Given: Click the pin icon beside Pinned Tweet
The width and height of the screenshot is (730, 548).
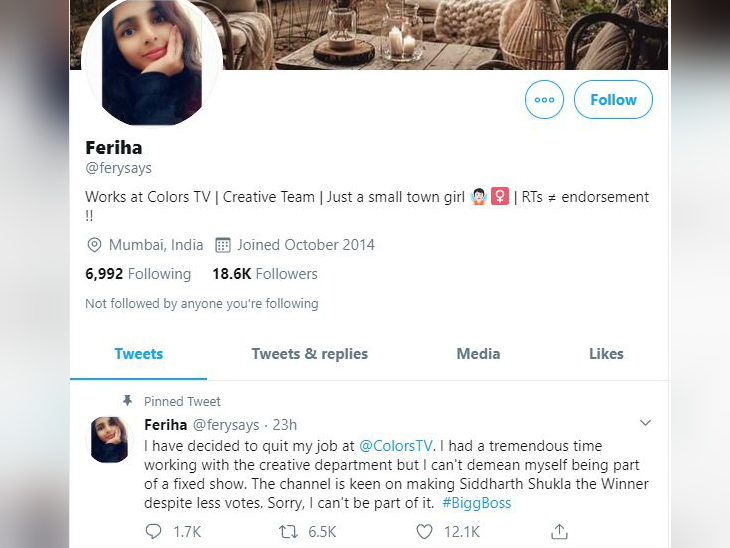Looking at the screenshot, I should 127,401.
